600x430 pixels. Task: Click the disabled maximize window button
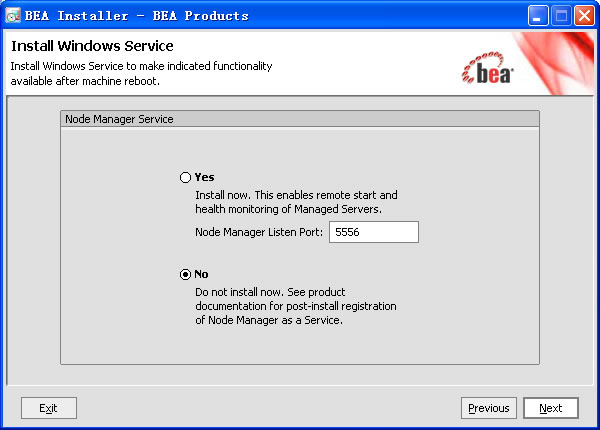pyautogui.click(x=561, y=16)
